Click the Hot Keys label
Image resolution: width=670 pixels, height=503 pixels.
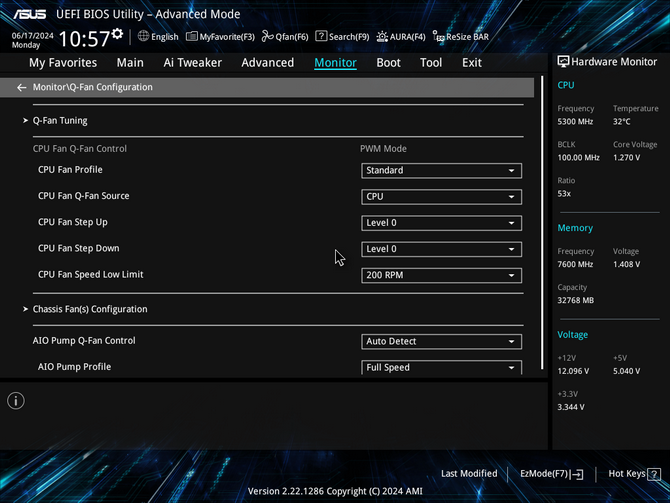pyautogui.click(x=627, y=474)
